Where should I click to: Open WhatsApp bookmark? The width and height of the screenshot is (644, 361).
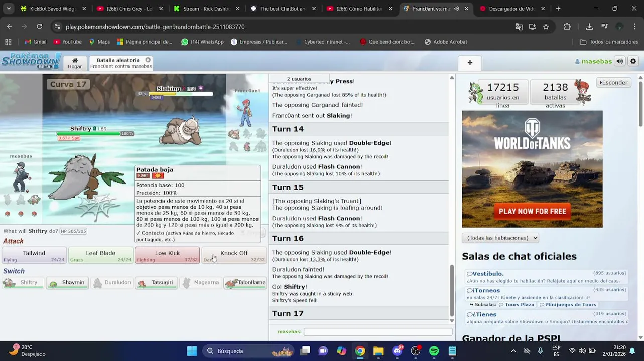coord(202,42)
